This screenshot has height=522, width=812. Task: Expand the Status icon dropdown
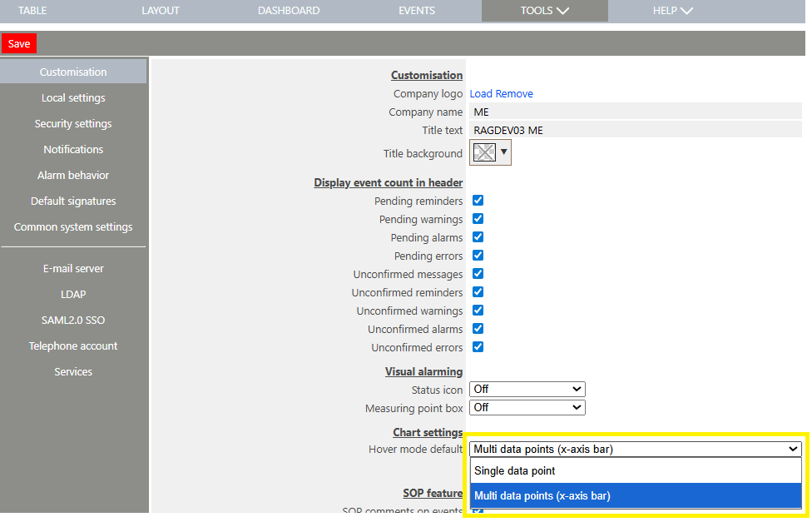(527, 390)
